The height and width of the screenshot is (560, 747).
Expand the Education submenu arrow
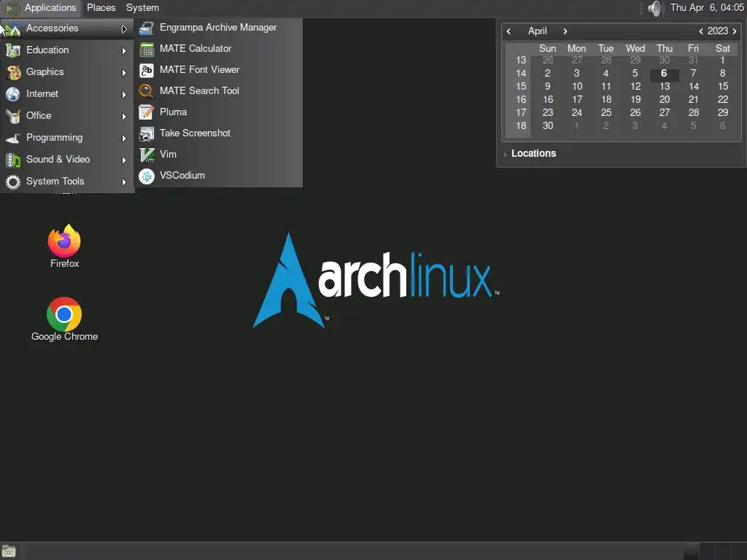click(124, 50)
